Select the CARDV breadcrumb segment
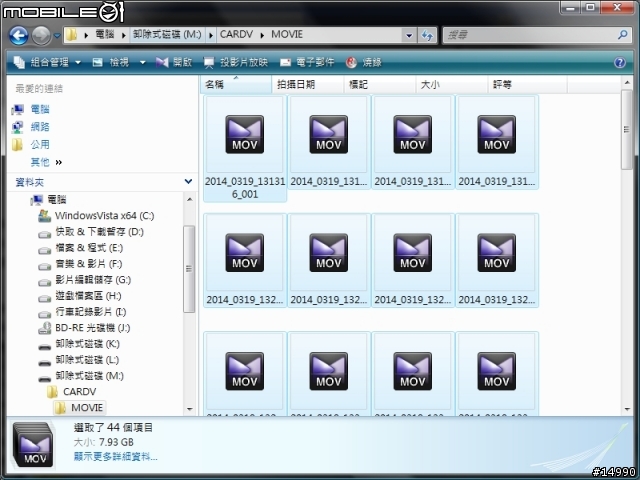Image resolution: width=640 pixels, height=480 pixels. [236, 35]
